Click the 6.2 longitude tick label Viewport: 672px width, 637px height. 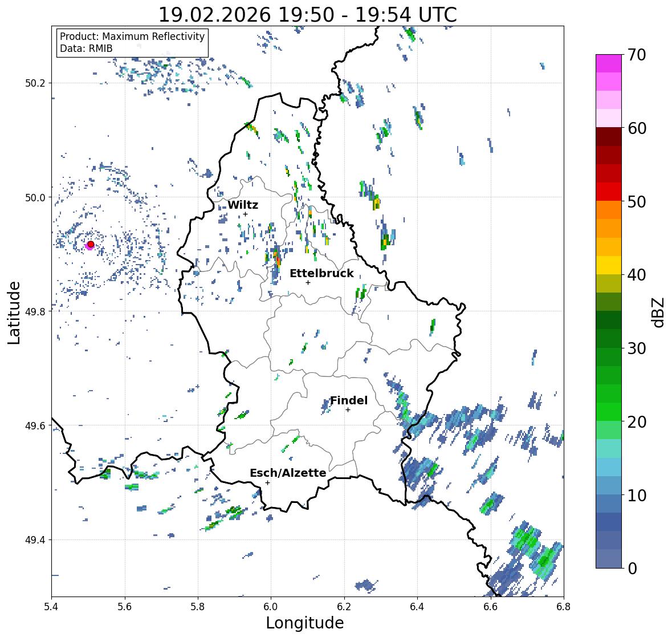pos(344,606)
